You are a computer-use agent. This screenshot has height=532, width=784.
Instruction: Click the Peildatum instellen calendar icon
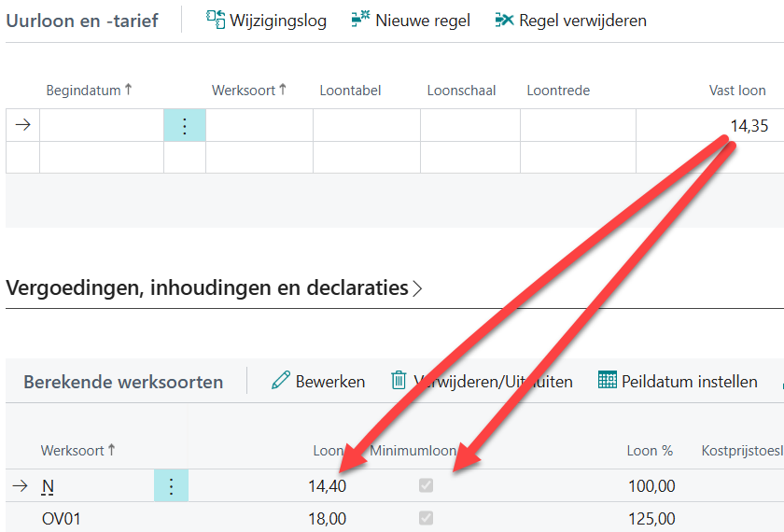[607, 381]
